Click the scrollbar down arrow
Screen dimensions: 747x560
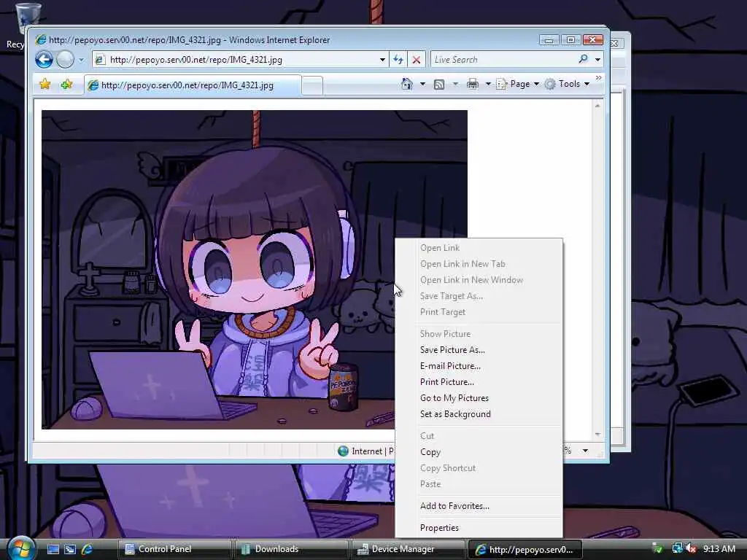pyautogui.click(x=597, y=435)
